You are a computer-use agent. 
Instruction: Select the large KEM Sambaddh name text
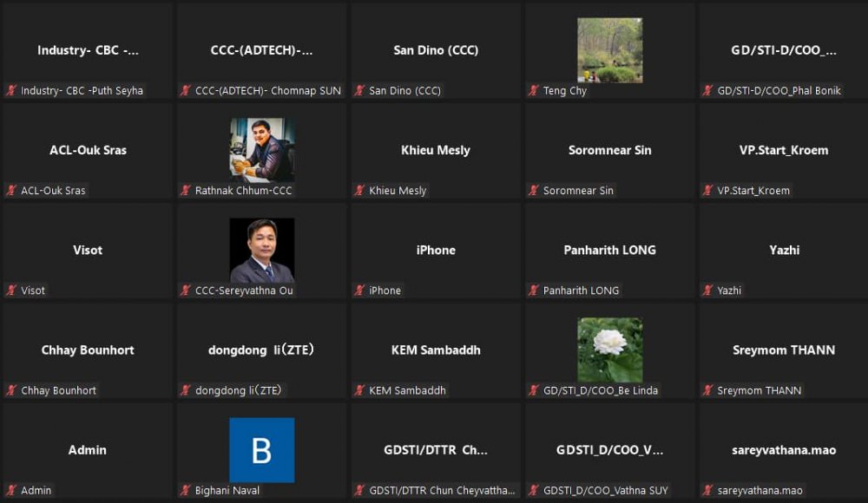click(x=436, y=350)
